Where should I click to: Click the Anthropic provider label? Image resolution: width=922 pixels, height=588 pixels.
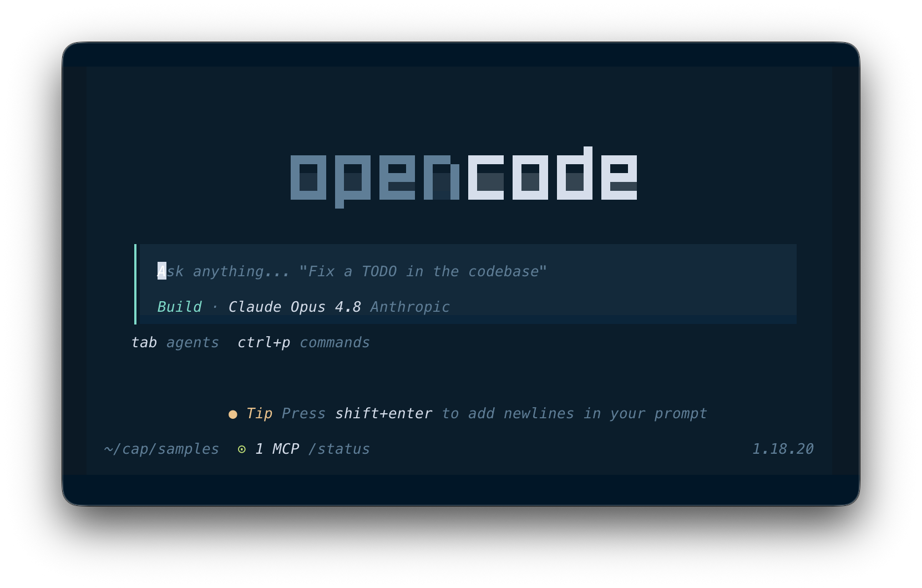click(x=410, y=307)
